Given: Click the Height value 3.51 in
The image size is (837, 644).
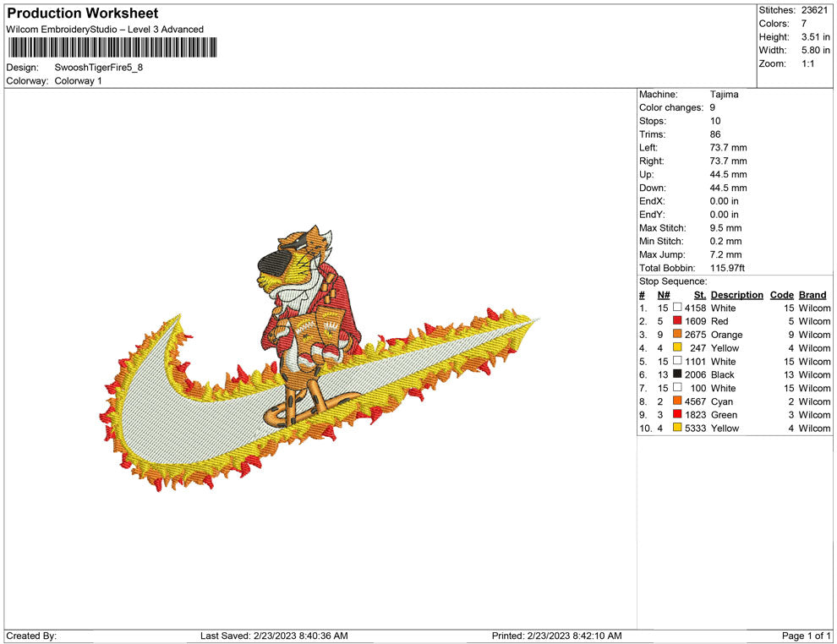Looking at the screenshot, I should pyautogui.click(x=816, y=37).
